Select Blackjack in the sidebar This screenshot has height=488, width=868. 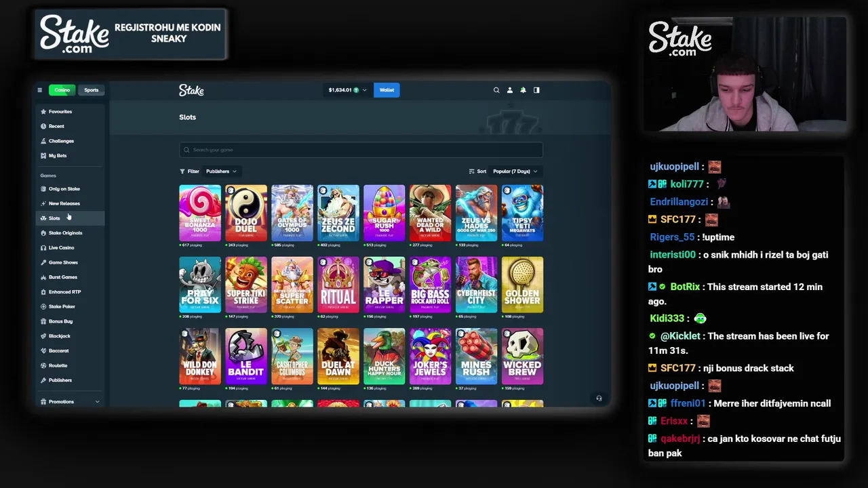coord(70,336)
